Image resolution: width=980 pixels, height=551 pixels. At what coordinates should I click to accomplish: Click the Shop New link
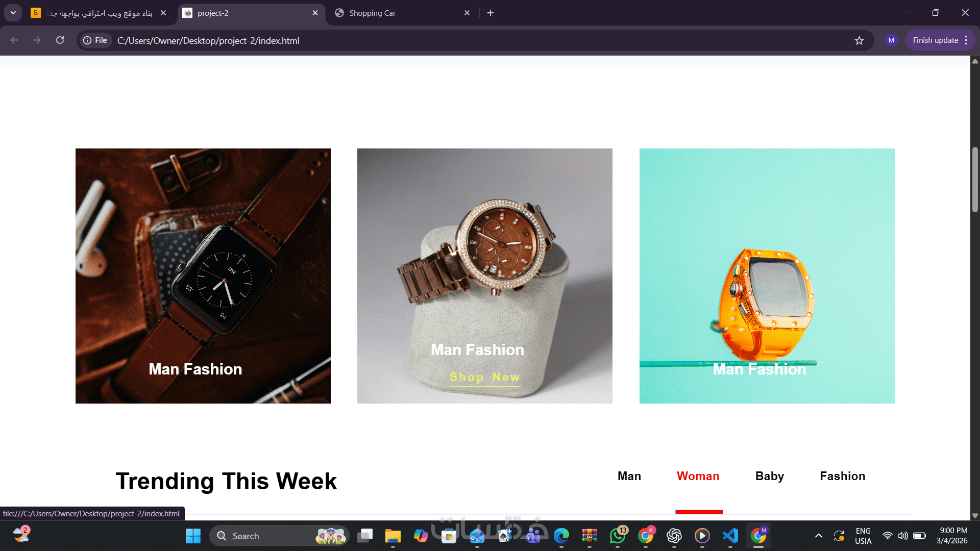pos(484,378)
